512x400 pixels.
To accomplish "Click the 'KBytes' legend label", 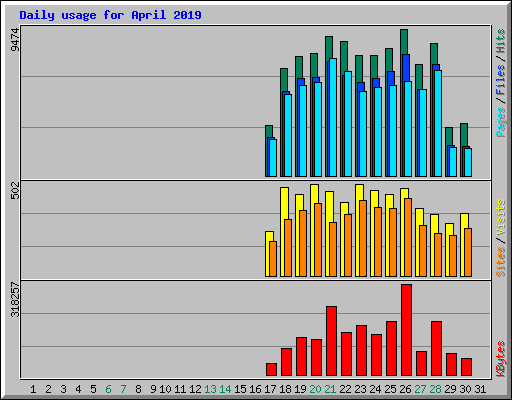I will [x=501, y=359].
